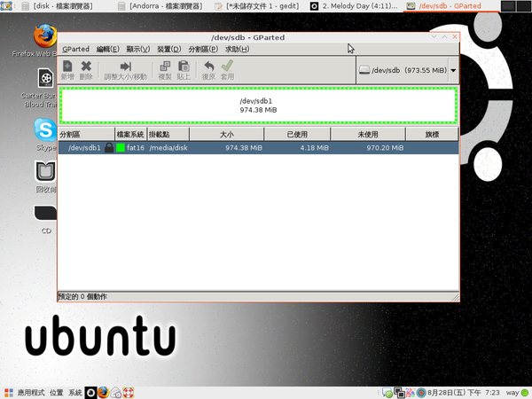This screenshot has width=532, height=399.
Task: Click the lifebuoy help launcher in bottom panel
Action: 129,393
